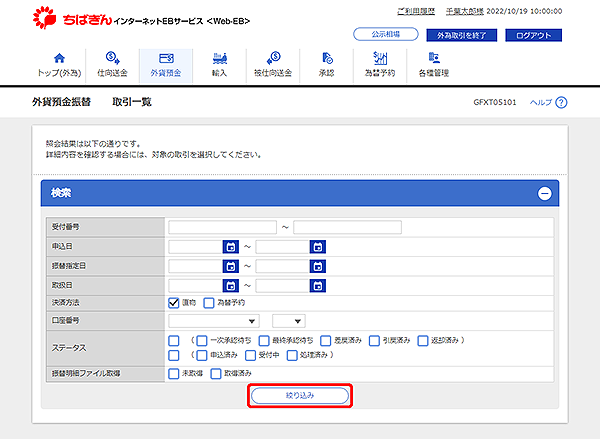Click the 絞り込み filter button
600x439 pixels.
click(x=300, y=396)
